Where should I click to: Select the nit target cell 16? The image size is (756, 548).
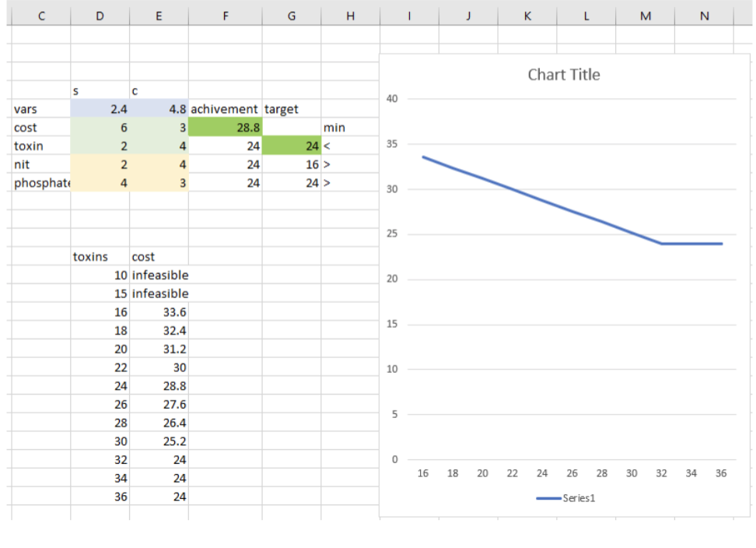(291, 164)
